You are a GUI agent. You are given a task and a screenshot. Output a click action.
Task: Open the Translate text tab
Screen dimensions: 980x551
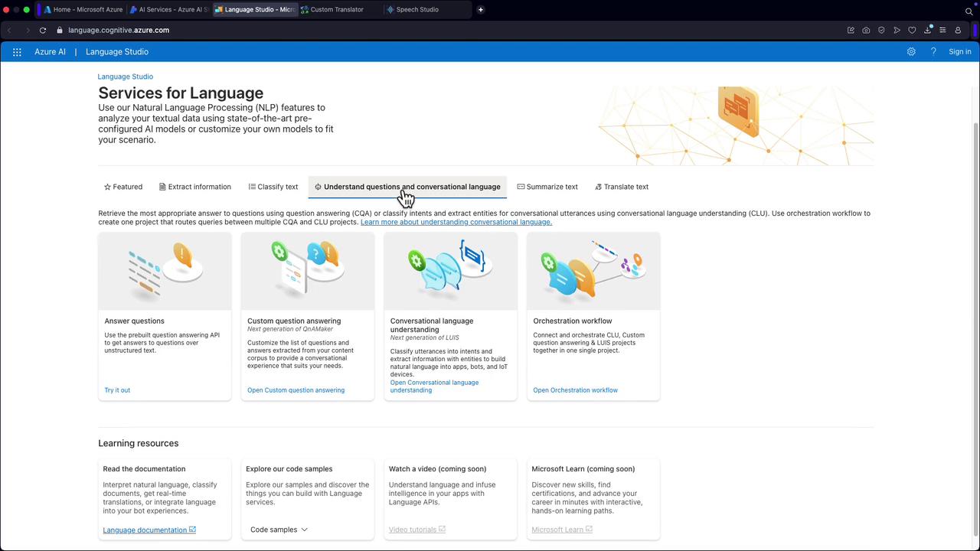pyautogui.click(x=622, y=187)
